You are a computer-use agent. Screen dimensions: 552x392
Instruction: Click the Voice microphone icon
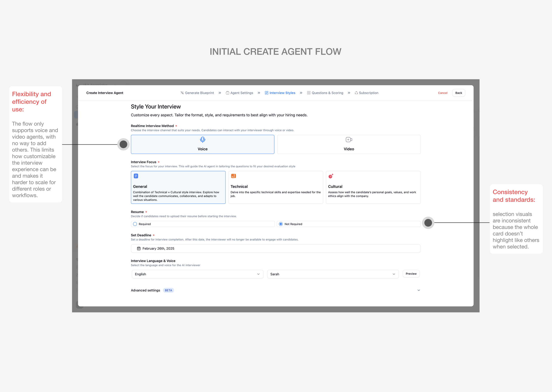point(202,140)
